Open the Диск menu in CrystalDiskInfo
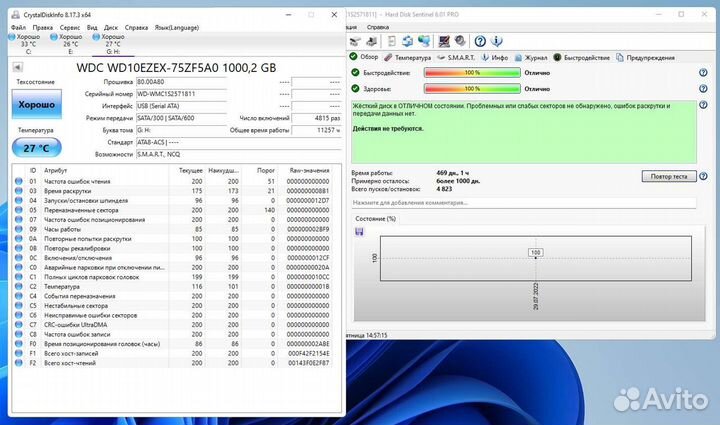Image resolution: width=720 pixels, height=425 pixels. 111,28
